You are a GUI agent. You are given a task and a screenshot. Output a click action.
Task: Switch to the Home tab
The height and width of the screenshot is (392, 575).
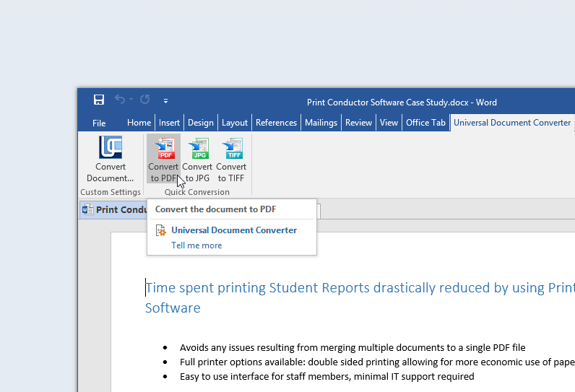click(139, 123)
